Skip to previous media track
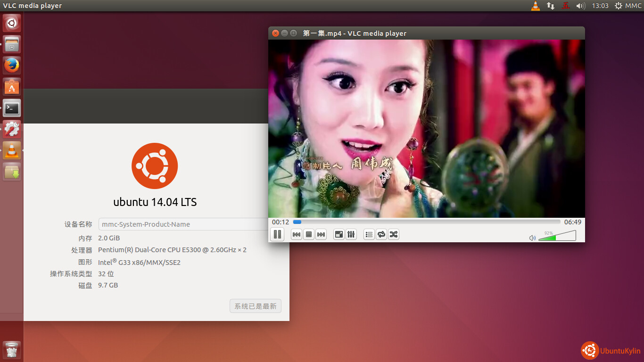 pyautogui.click(x=297, y=234)
